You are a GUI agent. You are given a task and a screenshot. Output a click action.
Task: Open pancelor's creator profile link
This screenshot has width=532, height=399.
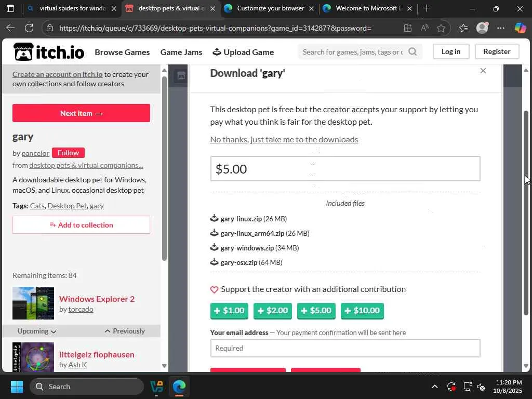pos(35,153)
